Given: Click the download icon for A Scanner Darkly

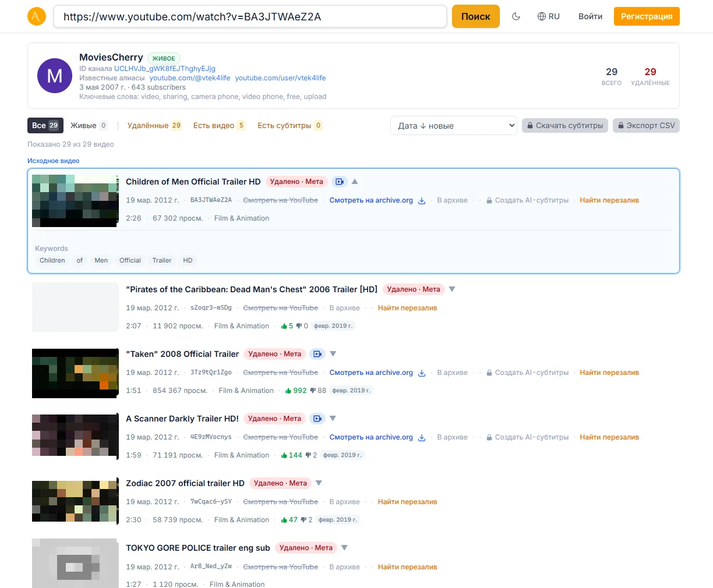Looking at the screenshot, I should click(422, 437).
